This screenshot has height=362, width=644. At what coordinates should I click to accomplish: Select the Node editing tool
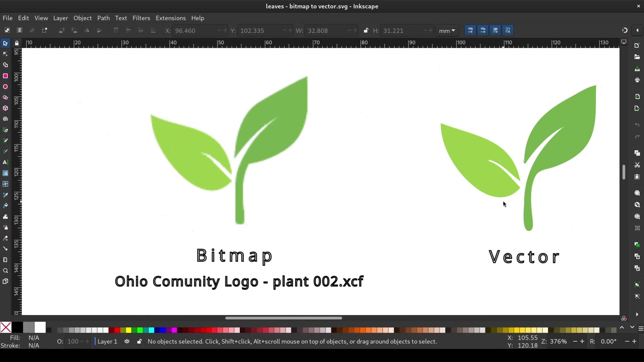(5, 54)
